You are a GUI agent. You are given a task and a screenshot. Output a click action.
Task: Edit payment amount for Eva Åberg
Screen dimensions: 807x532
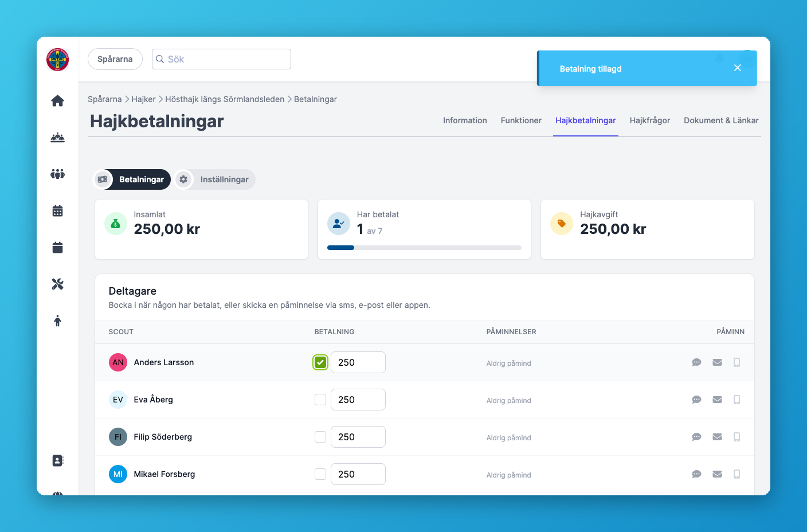click(358, 400)
